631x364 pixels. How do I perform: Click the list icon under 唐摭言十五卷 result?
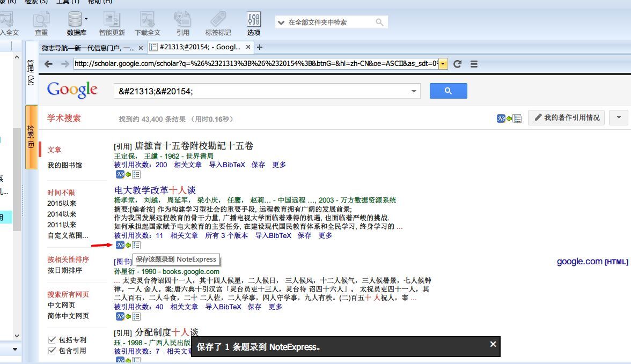click(136, 175)
